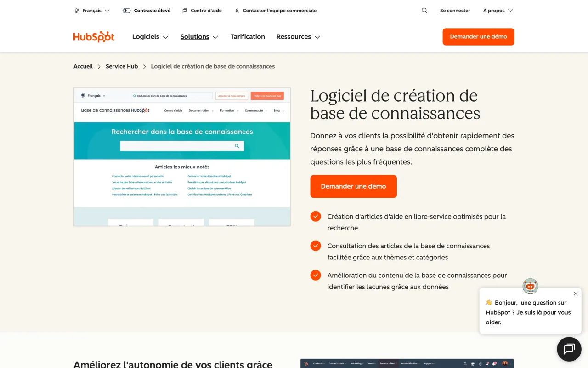Open the Solutions menu
Viewport: 588px width, 368px height.
coord(199,37)
